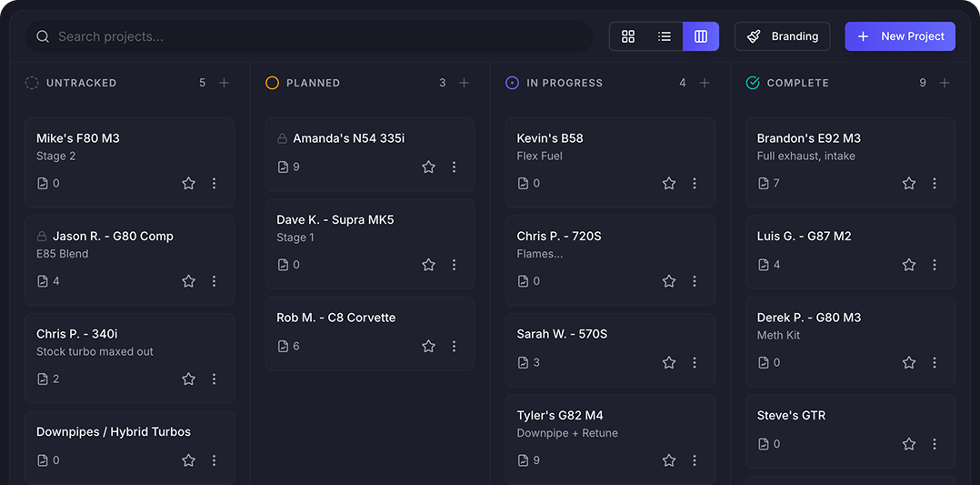Click the 'Meth Kit' description
This screenshot has width=980, height=485.
[x=779, y=336]
